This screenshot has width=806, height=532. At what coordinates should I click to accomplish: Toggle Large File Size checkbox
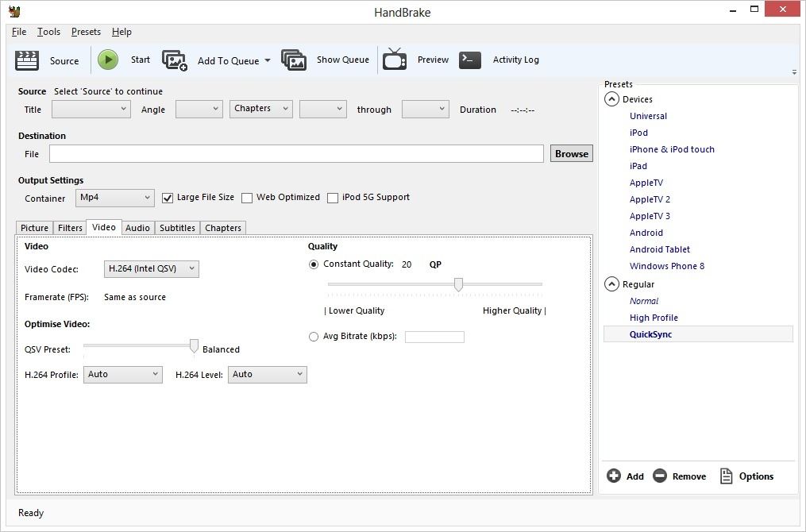pyautogui.click(x=168, y=198)
